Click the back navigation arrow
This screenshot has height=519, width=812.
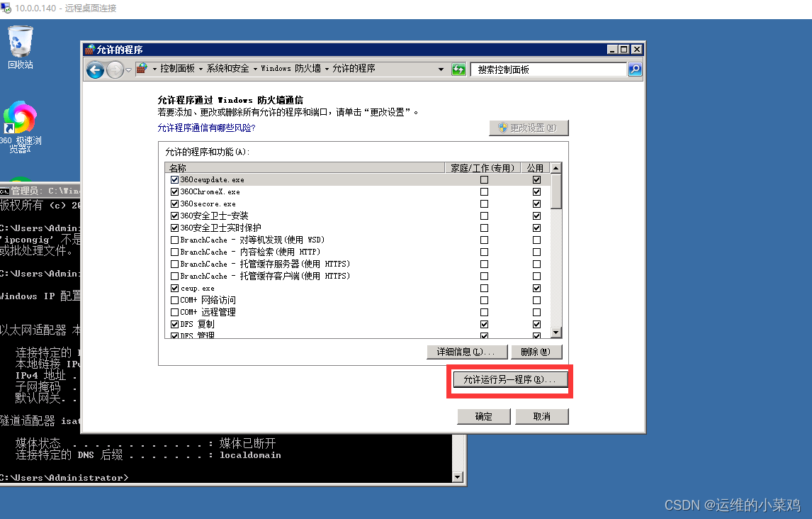pyautogui.click(x=95, y=69)
